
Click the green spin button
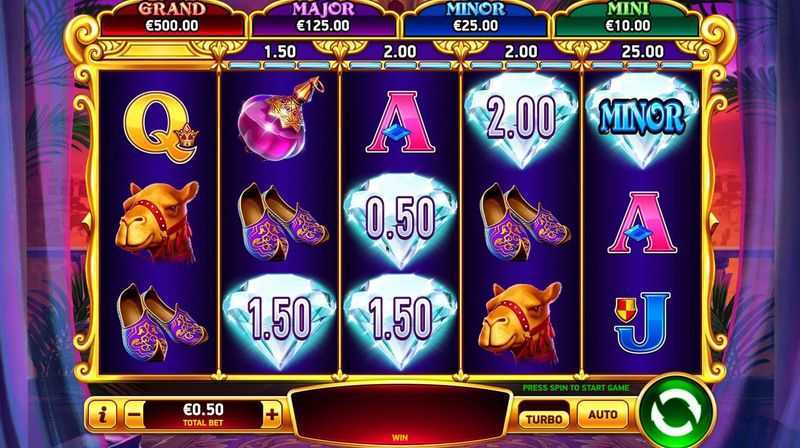[x=677, y=414]
